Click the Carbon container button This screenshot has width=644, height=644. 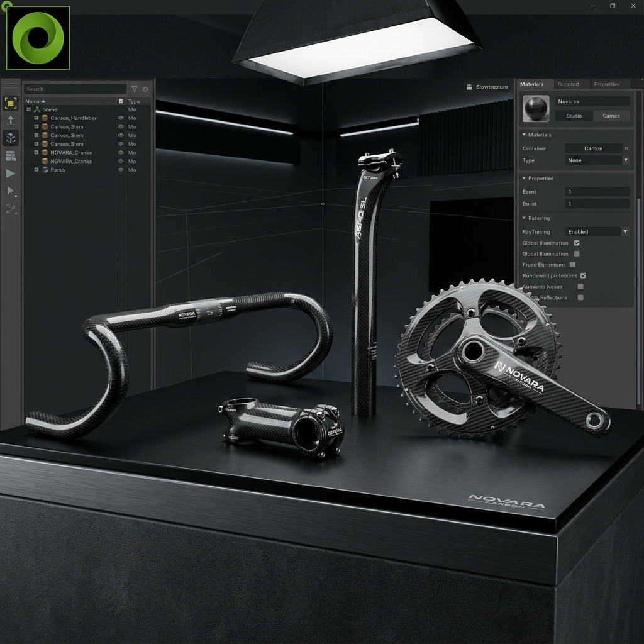click(x=594, y=148)
